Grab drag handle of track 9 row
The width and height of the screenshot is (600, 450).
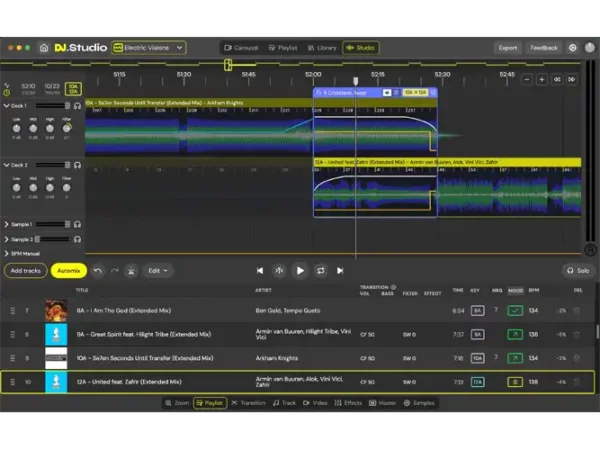point(13,358)
